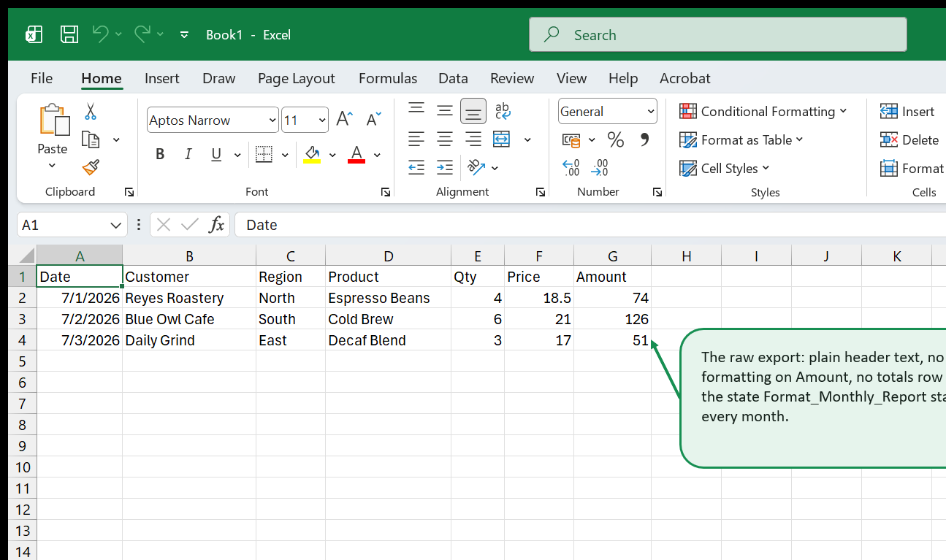Open Cell Styles gallery
This screenshot has width=946, height=560.
pos(725,168)
